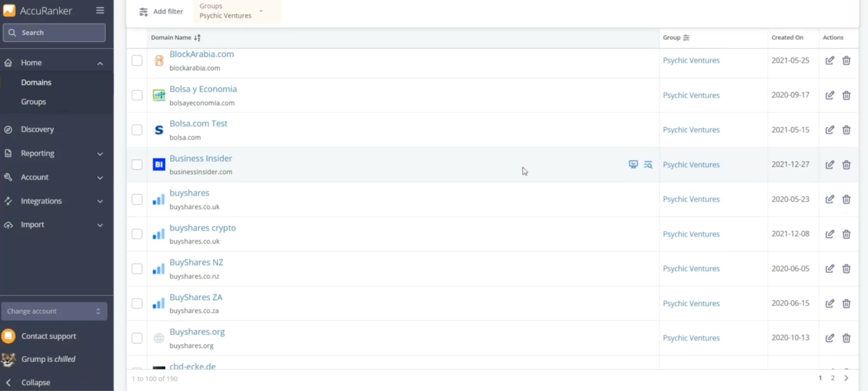Go to page 2 of results
The width and height of the screenshot is (868, 391).
click(832, 378)
